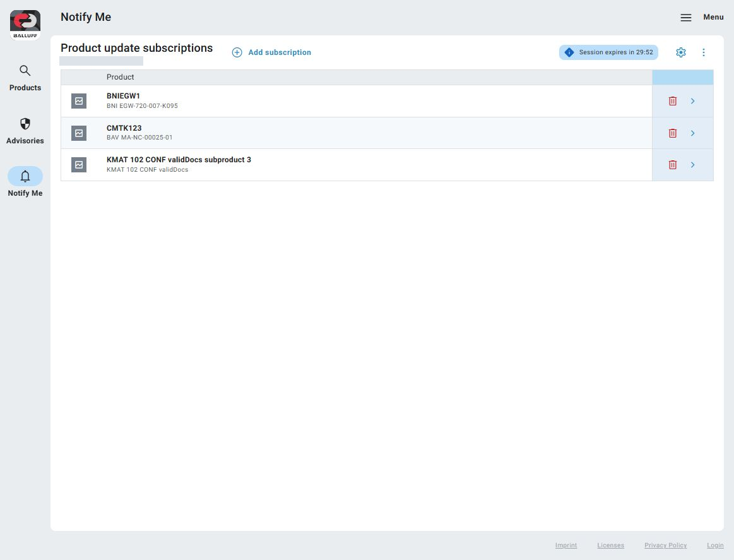Select the Notify Me bell icon
The height and width of the screenshot is (560, 734).
[x=25, y=177]
